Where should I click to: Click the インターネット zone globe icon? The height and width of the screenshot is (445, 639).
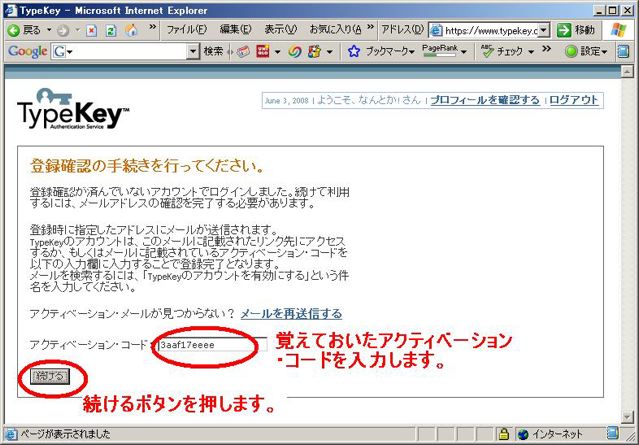point(523,434)
